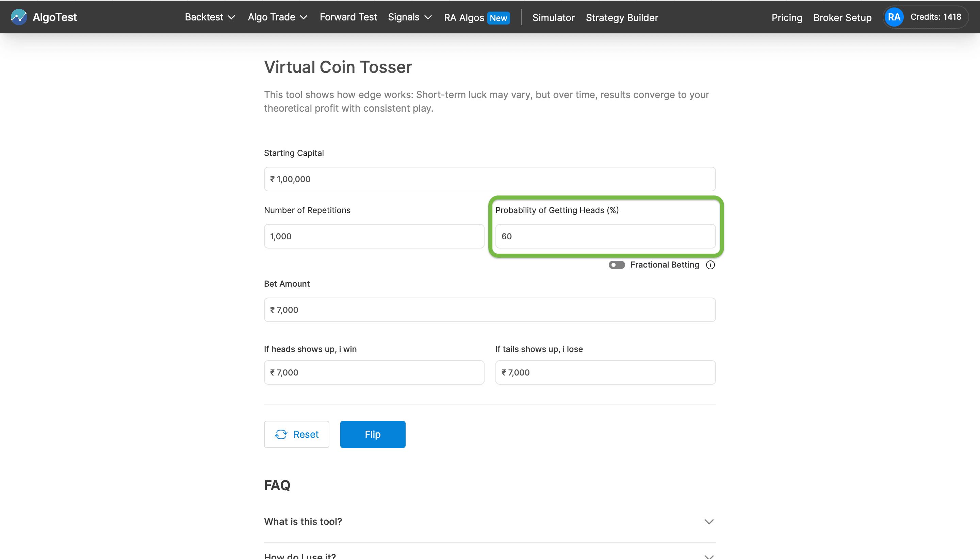Toggle the Fractional Betting switch twice quickly
The image size is (980, 559).
point(616,265)
